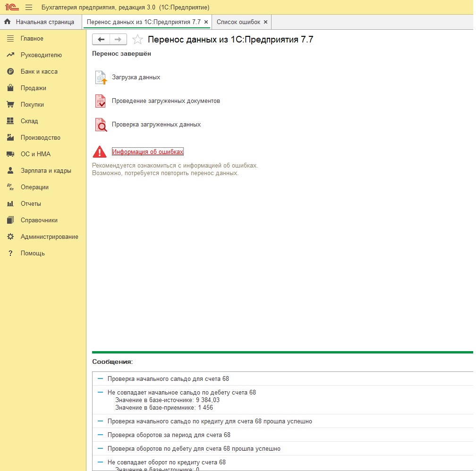Open the Операции section
This screenshot has height=471, width=476.
34,187
